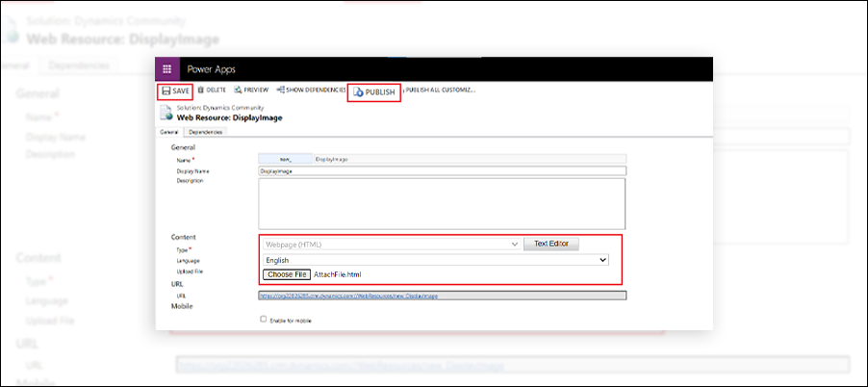This screenshot has height=387, width=868.
Task: Click the Display Name input field
Action: coord(443,171)
